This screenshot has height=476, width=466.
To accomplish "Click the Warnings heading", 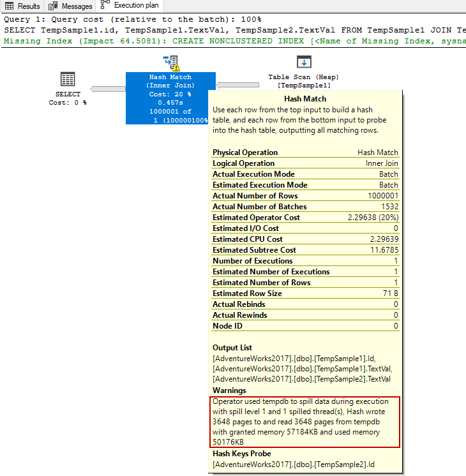I will (229, 390).
